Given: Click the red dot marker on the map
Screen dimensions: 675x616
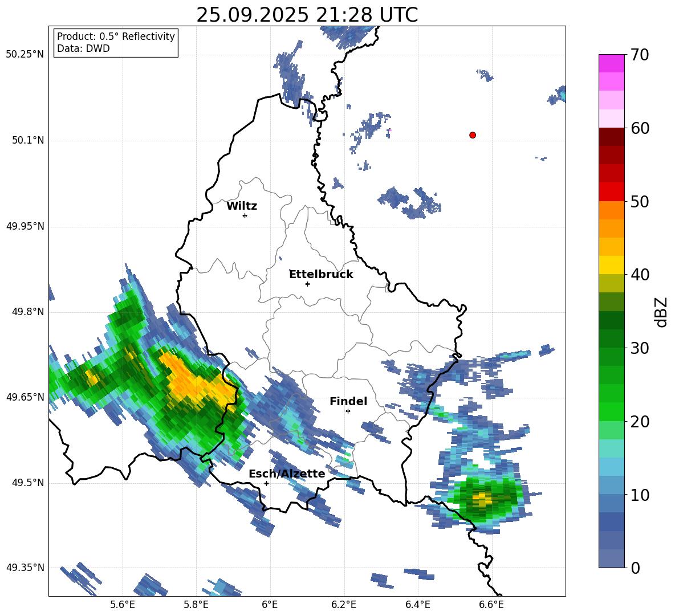Looking at the screenshot, I should [x=473, y=135].
